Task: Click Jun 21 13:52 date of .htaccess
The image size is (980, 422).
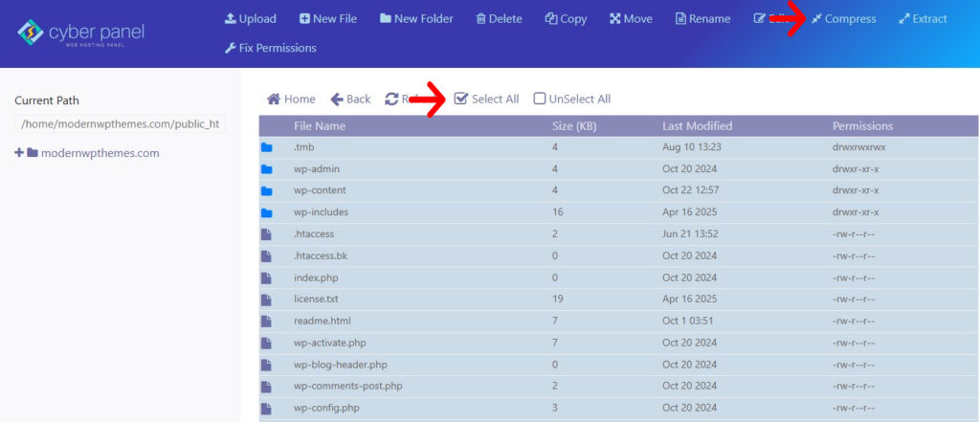Action: tap(690, 233)
